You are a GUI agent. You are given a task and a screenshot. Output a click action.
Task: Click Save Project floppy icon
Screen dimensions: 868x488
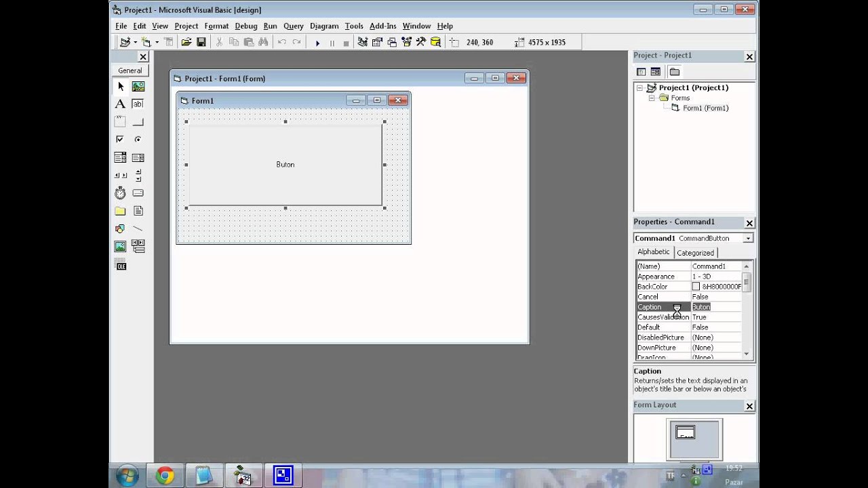[201, 42]
